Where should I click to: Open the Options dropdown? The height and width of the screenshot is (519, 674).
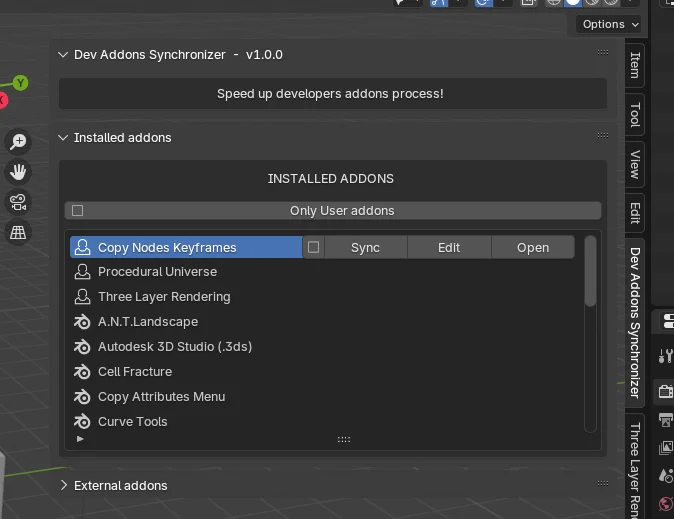click(608, 25)
